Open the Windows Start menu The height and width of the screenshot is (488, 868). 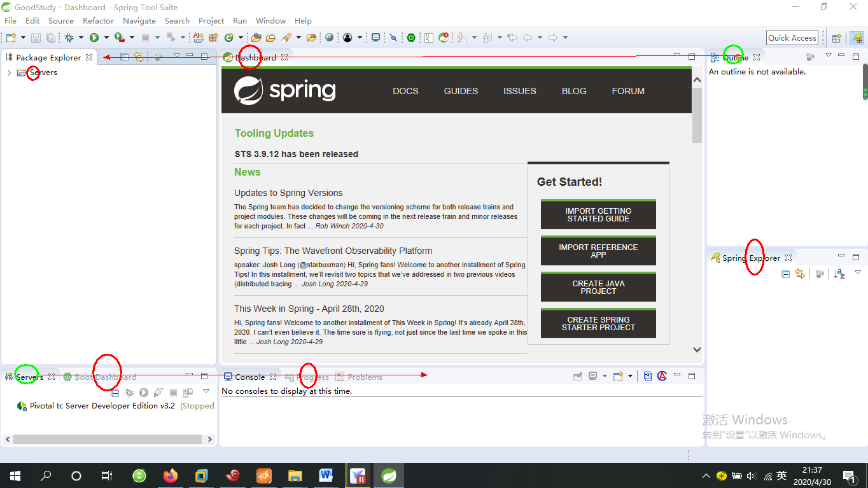15,475
